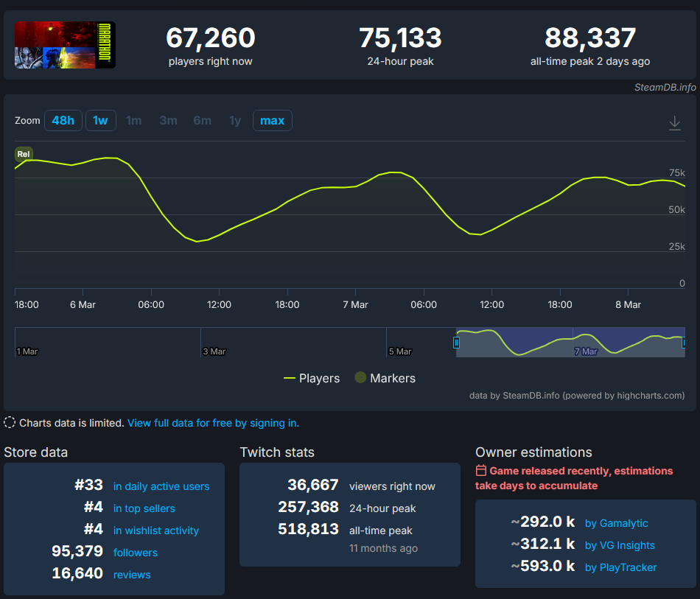700x599 pixels.
Task: Click the '8 Mar' axis label
Action: click(x=628, y=304)
